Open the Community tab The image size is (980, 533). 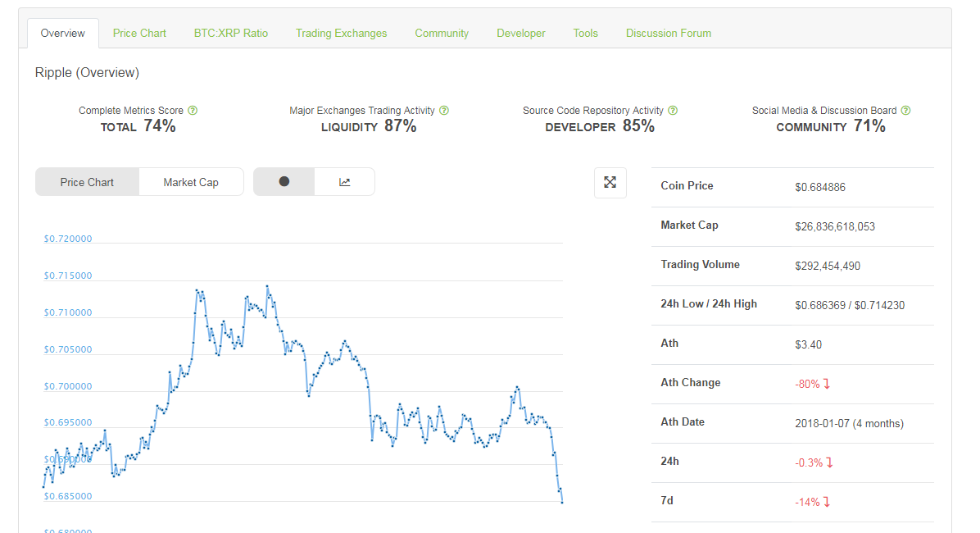(x=442, y=33)
